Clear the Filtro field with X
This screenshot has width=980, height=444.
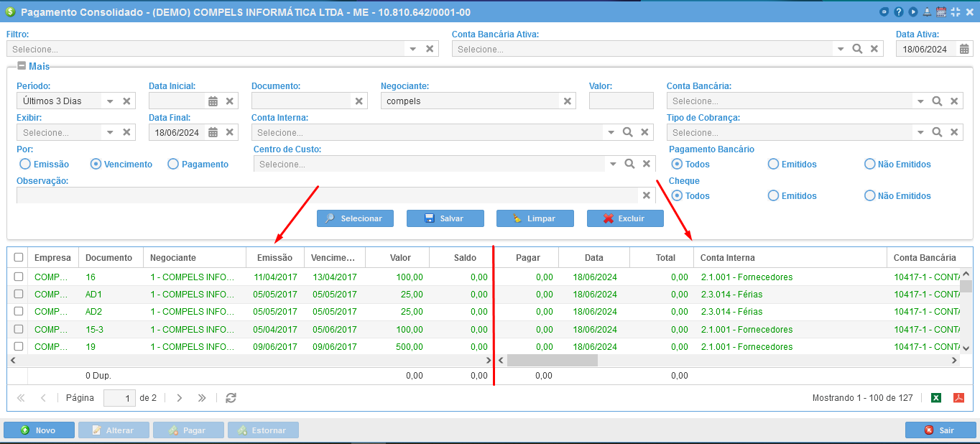430,49
